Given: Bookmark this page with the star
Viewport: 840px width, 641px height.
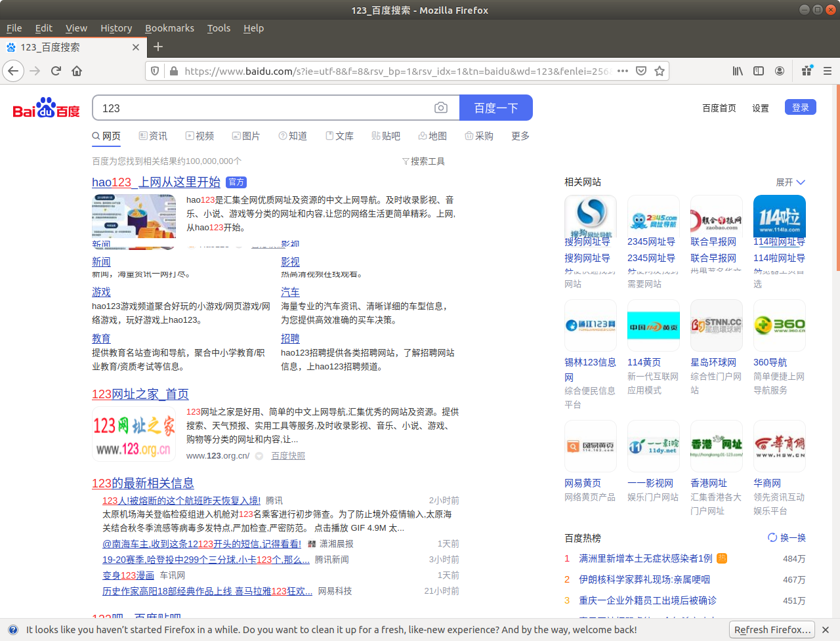Looking at the screenshot, I should click(x=660, y=71).
